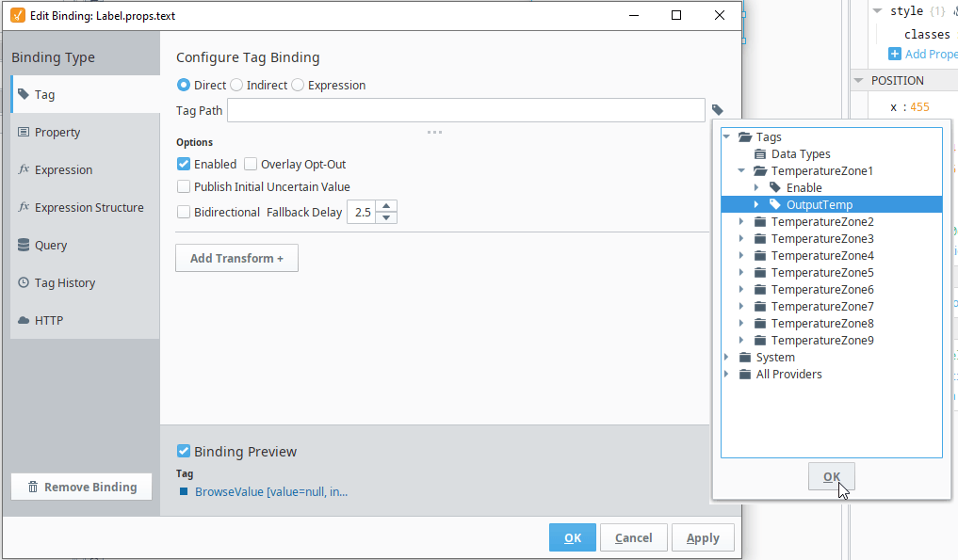Click the Tag History clock icon
Viewport: 958px width, 560px height.
(24, 282)
